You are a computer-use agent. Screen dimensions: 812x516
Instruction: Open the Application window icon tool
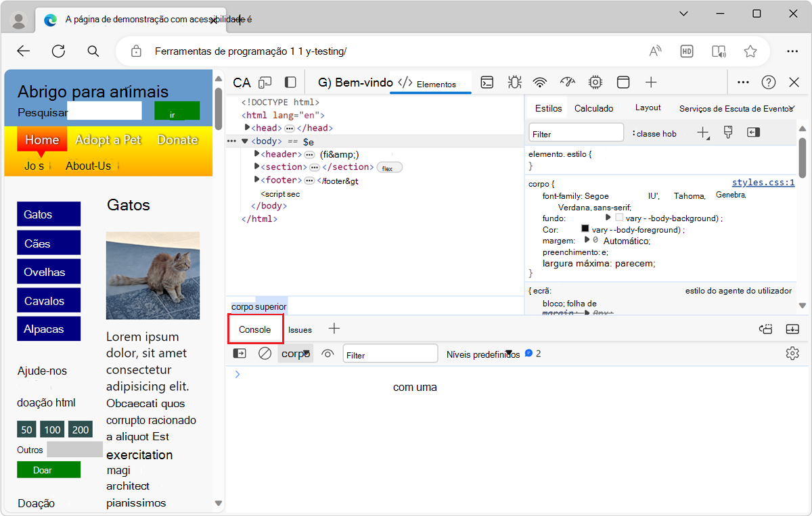click(623, 83)
